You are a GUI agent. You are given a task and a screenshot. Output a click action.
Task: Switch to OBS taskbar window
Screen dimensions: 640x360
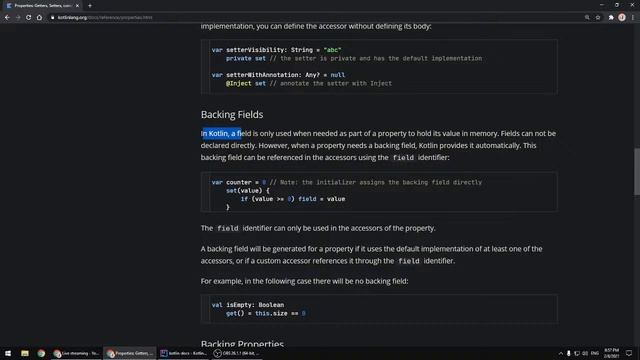pyautogui.click(x=237, y=353)
